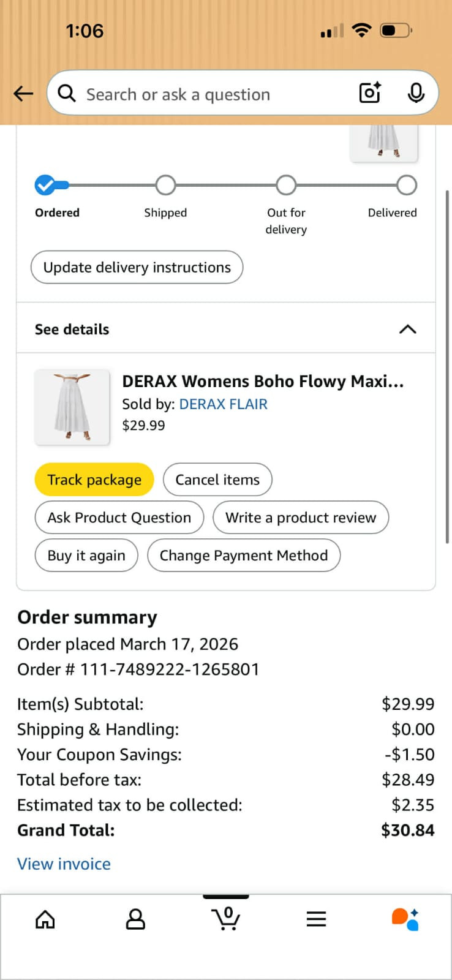Open the account profile icon

tap(135, 919)
